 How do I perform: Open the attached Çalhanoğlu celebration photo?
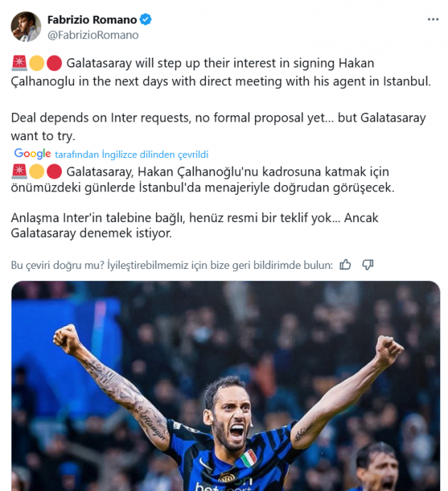[x=226, y=386]
